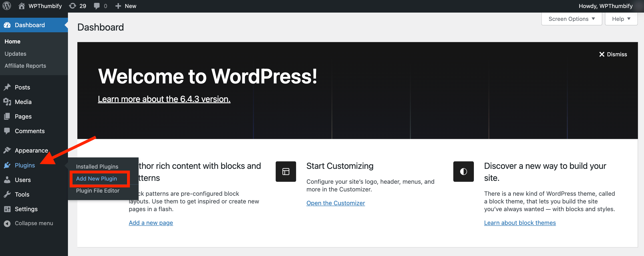The height and width of the screenshot is (256, 644).
Task: Click the Welcome to WordPress! heading
Action: click(x=208, y=76)
